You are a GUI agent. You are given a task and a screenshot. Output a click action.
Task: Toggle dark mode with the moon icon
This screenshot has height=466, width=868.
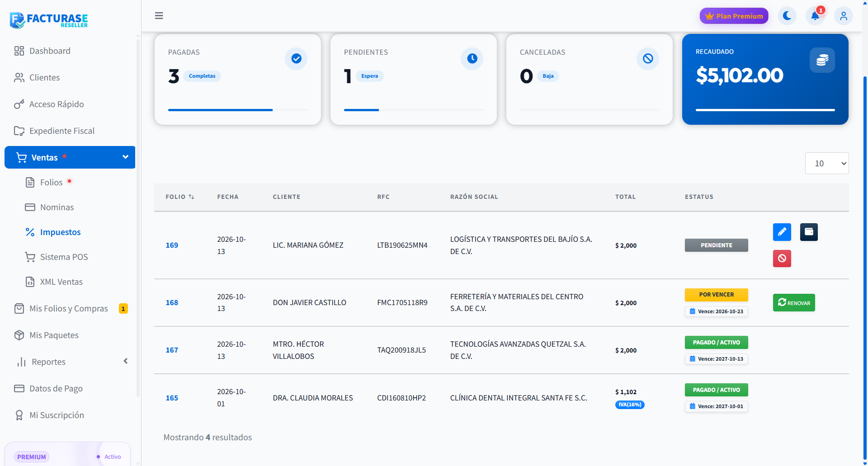(x=787, y=16)
